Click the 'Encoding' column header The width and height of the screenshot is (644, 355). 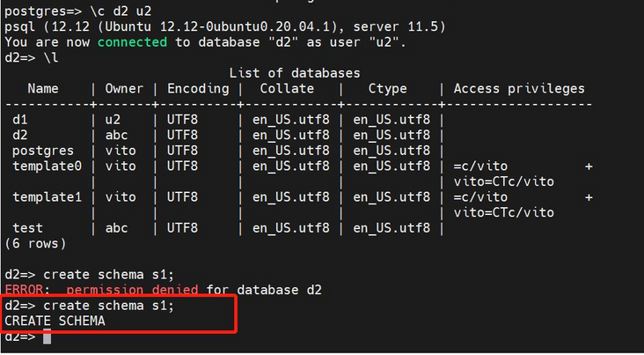coord(198,88)
